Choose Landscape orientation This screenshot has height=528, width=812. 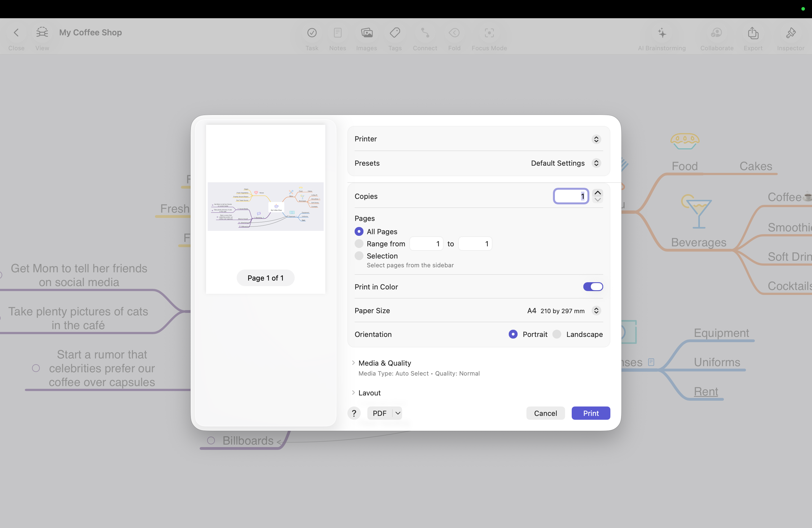click(557, 334)
